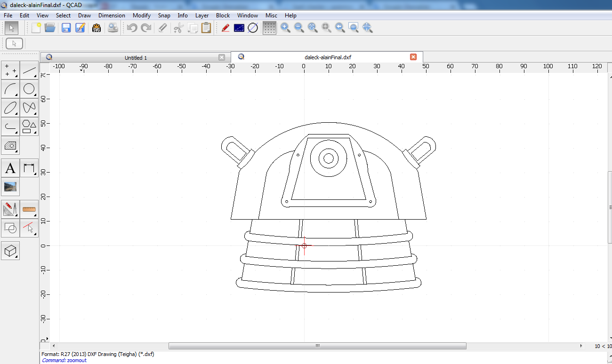
Task: Open the Snap menu
Action: pyautogui.click(x=164, y=15)
